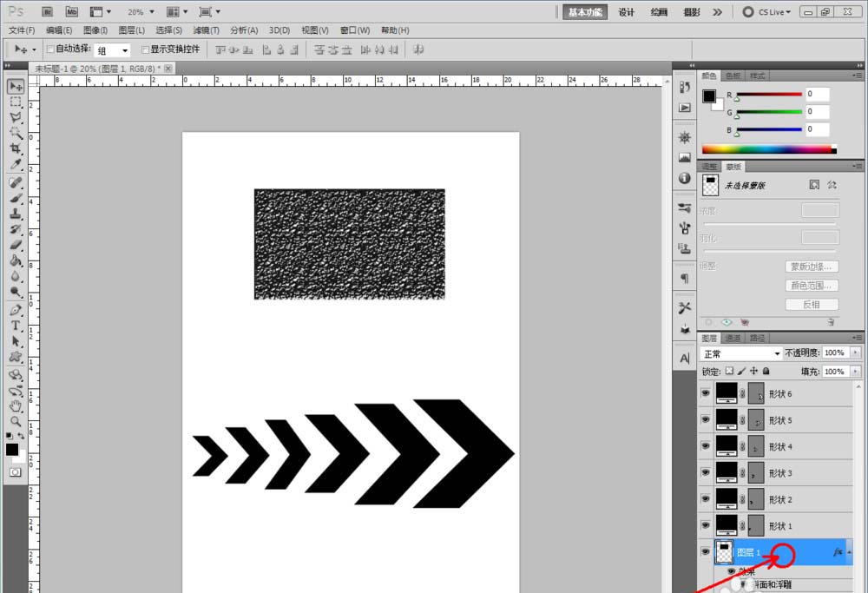868x593 pixels.
Task: Tick the 显示变换控件 checkbox
Action: click(x=146, y=49)
